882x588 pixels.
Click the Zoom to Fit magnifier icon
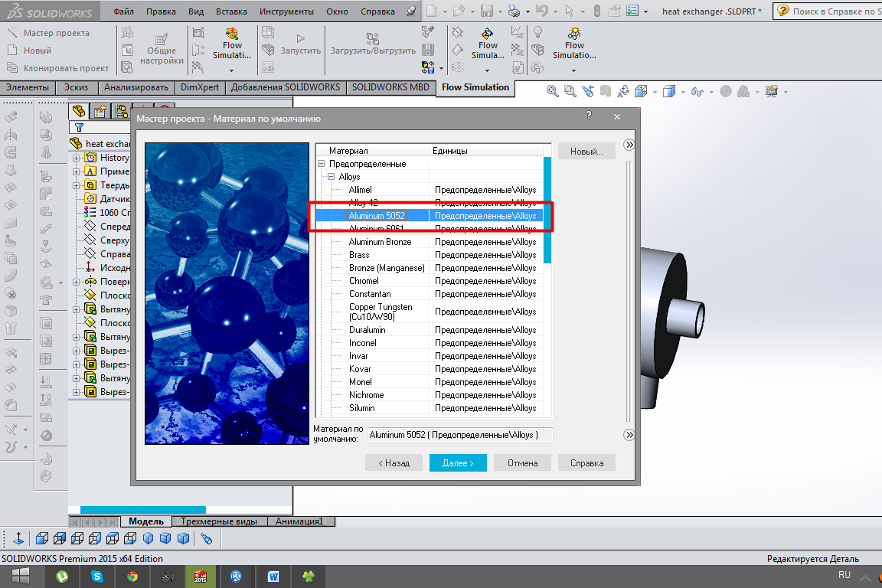point(552,91)
